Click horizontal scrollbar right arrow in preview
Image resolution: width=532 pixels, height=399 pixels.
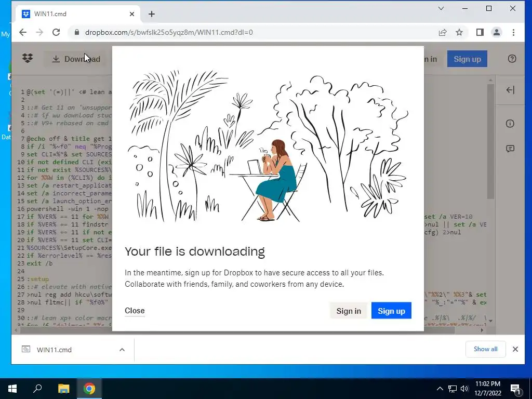(x=482, y=330)
